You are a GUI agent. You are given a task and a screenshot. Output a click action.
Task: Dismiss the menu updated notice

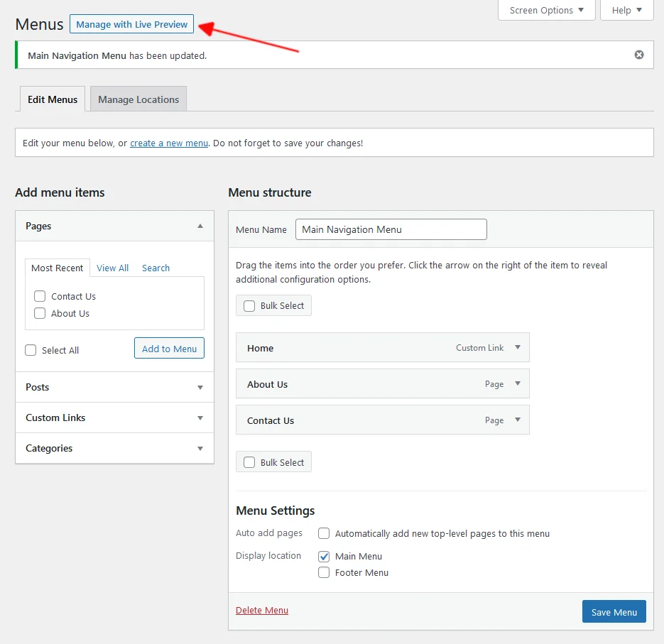[639, 55]
